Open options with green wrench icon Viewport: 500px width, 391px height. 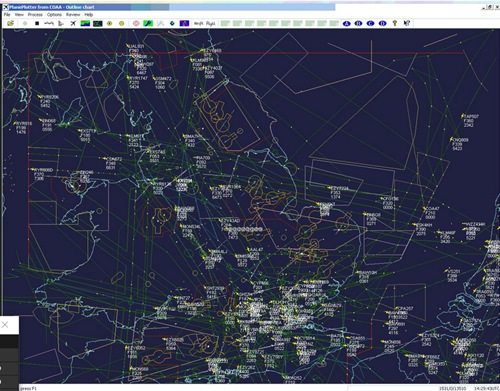tap(148, 23)
